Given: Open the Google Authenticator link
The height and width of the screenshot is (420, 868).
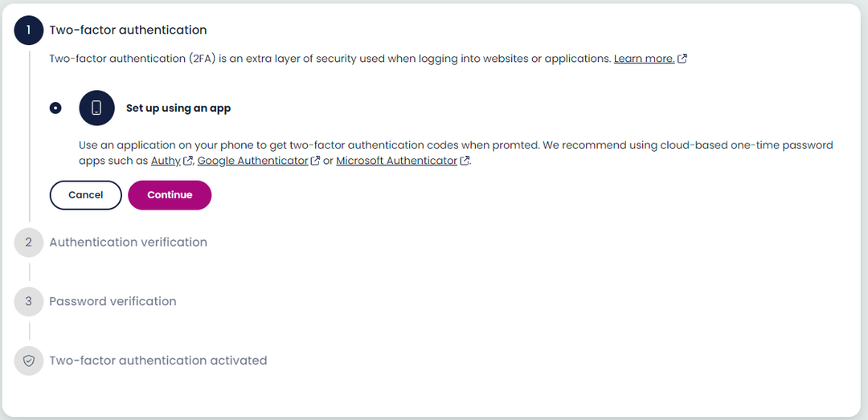Looking at the screenshot, I should click(252, 161).
